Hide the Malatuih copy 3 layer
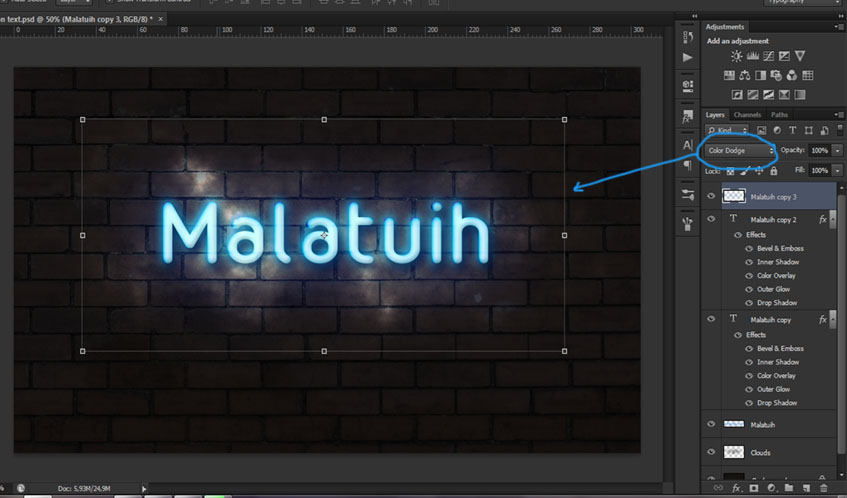 [x=711, y=196]
